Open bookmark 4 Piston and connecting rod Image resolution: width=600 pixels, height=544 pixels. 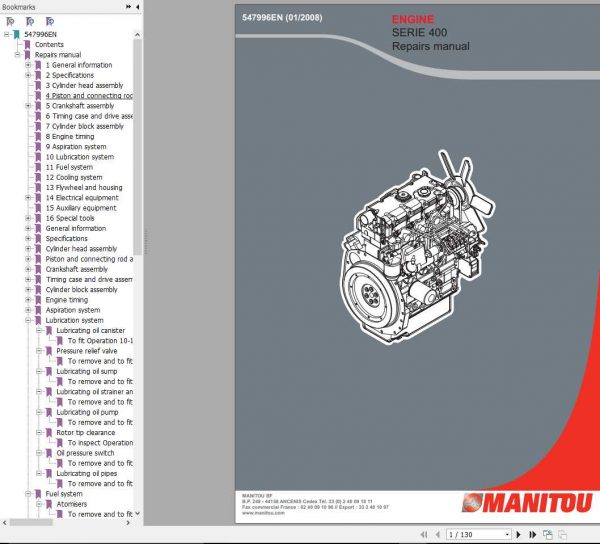pyautogui.click(x=89, y=96)
